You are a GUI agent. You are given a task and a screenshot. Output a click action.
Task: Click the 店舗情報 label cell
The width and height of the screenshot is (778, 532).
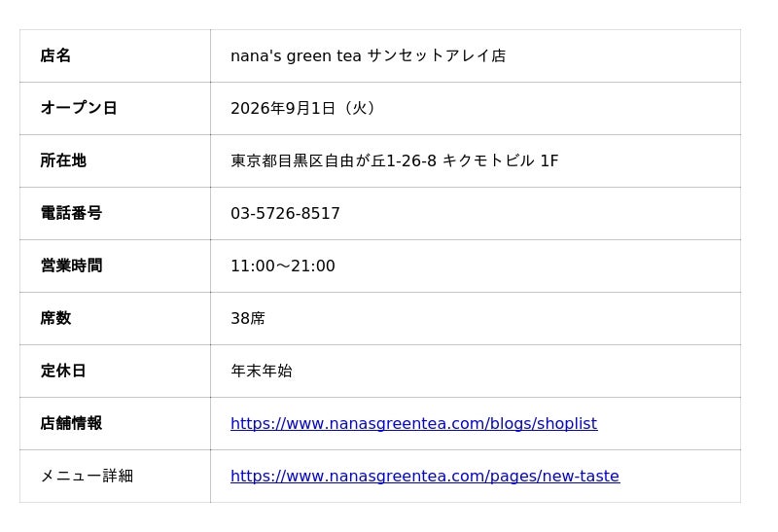[x=115, y=423]
